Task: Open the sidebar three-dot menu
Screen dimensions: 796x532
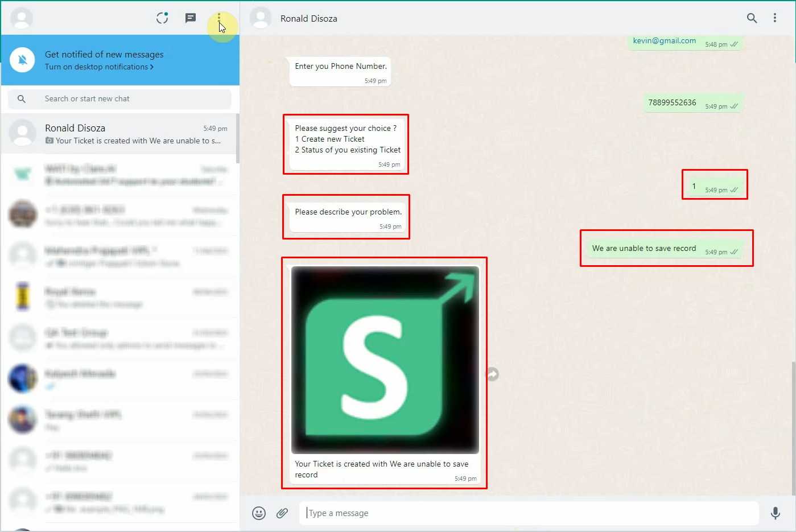Action: 219,19
